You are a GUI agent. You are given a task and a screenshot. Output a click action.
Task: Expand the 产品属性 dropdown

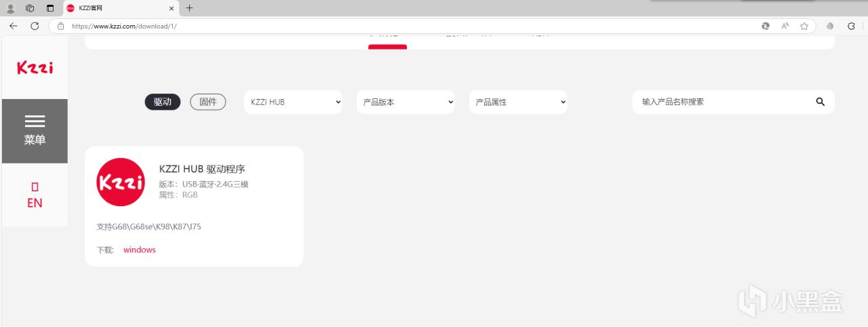(x=518, y=102)
